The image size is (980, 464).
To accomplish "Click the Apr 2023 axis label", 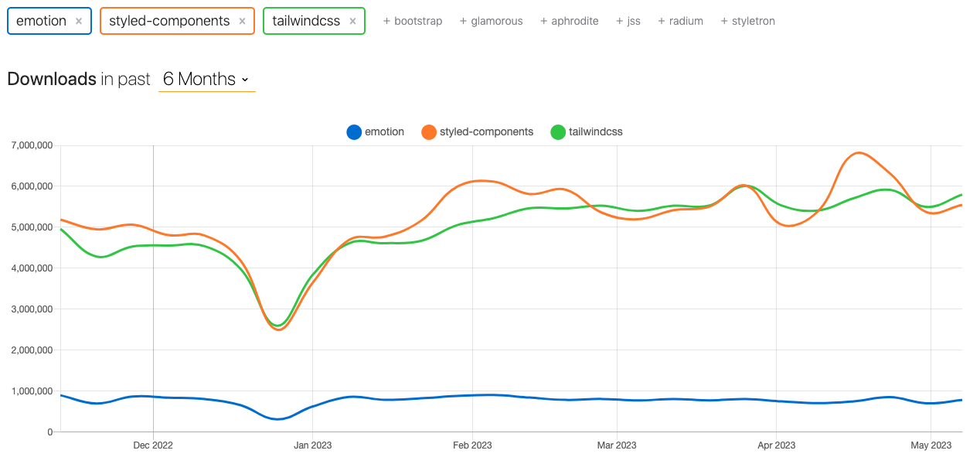I will [776, 445].
